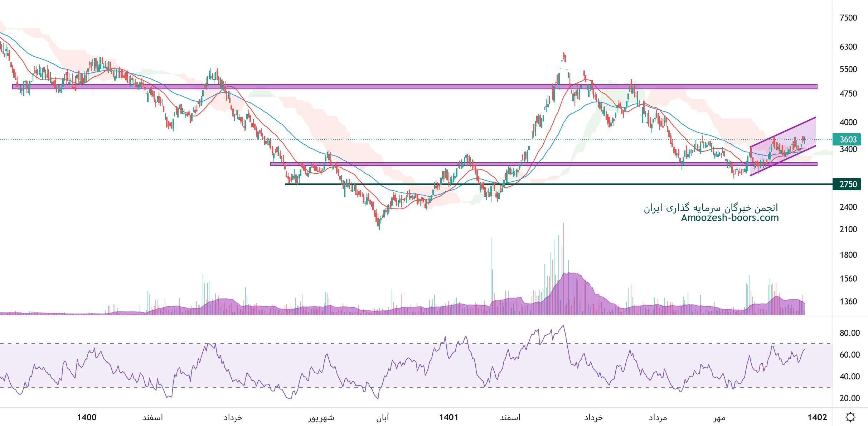Click the RSI 20.00 scale label
Screen dimensions: 868x426
(849, 398)
